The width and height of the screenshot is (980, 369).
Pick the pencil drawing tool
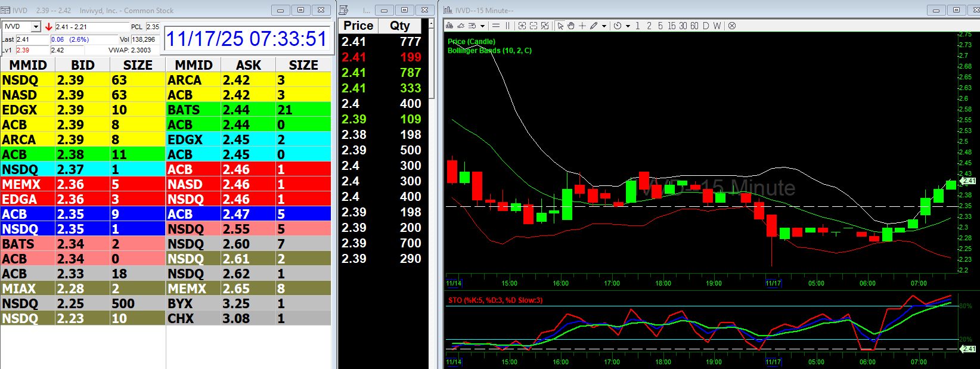594,26
